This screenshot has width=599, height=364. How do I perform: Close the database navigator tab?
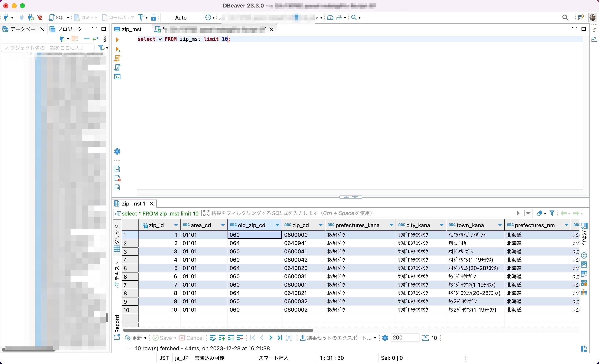42,29
